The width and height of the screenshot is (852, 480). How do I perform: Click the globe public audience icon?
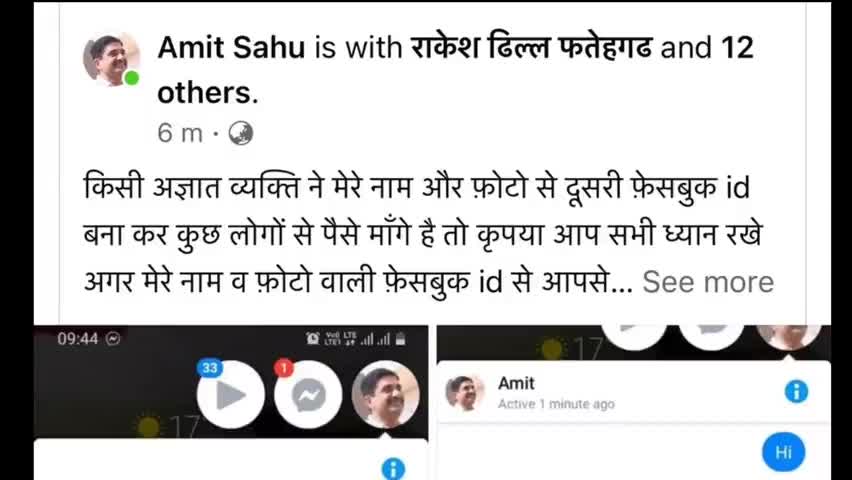tap(240, 134)
